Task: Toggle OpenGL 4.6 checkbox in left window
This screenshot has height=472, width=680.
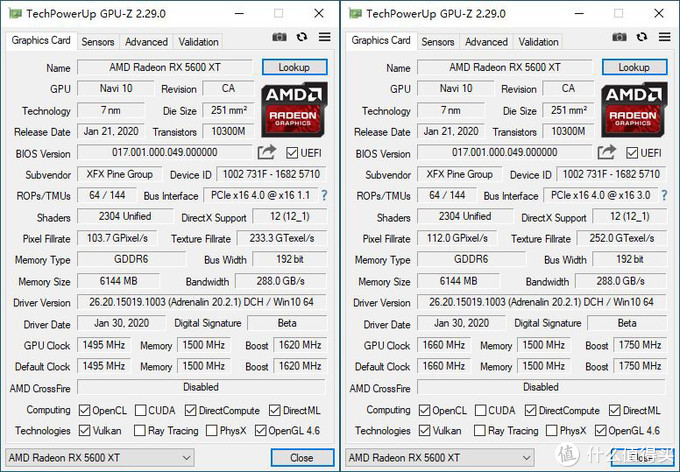Action: (261, 430)
